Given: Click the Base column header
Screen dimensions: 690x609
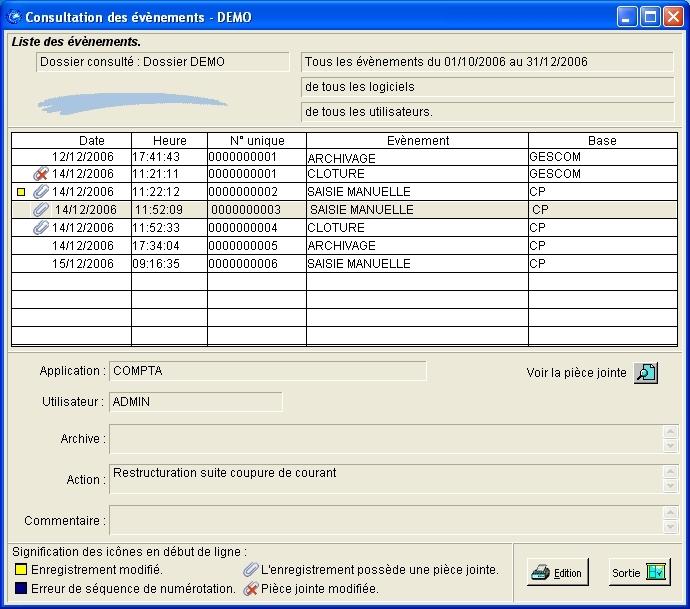Looking at the screenshot, I should [602, 141].
